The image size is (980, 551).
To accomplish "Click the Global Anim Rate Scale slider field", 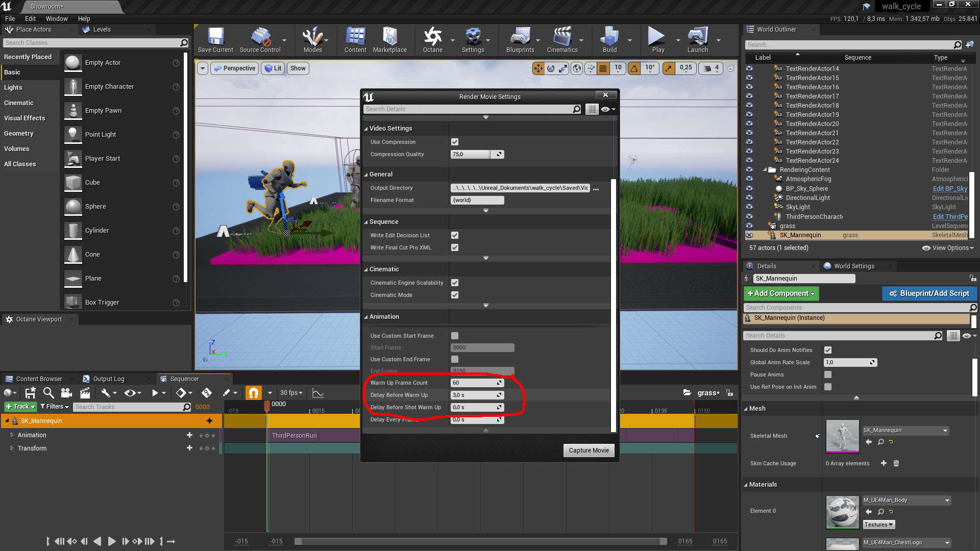I will pos(850,362).
